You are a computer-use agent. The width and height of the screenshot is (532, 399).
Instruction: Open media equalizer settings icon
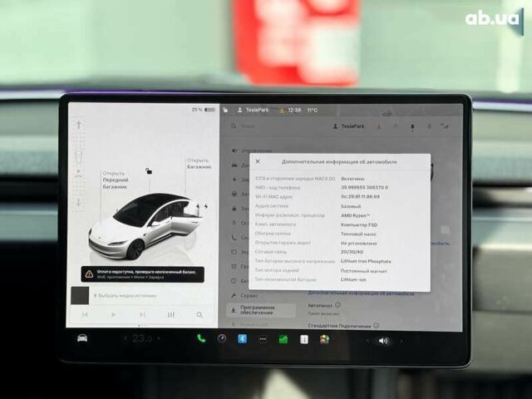tap(171, 315)
